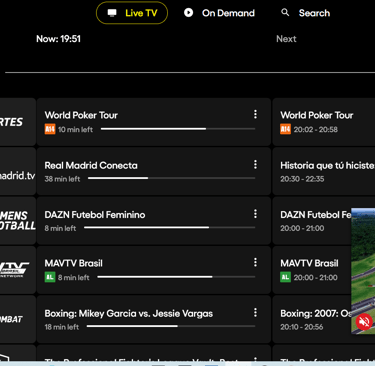Select the DAZN Womens Football channel logo
375x366 pixels.
click(18, 221)
